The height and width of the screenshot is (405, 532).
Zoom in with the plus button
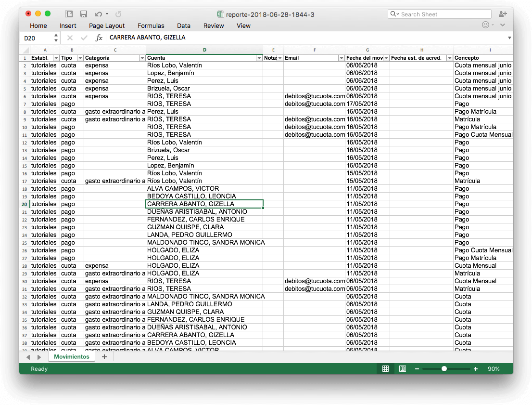476,369
